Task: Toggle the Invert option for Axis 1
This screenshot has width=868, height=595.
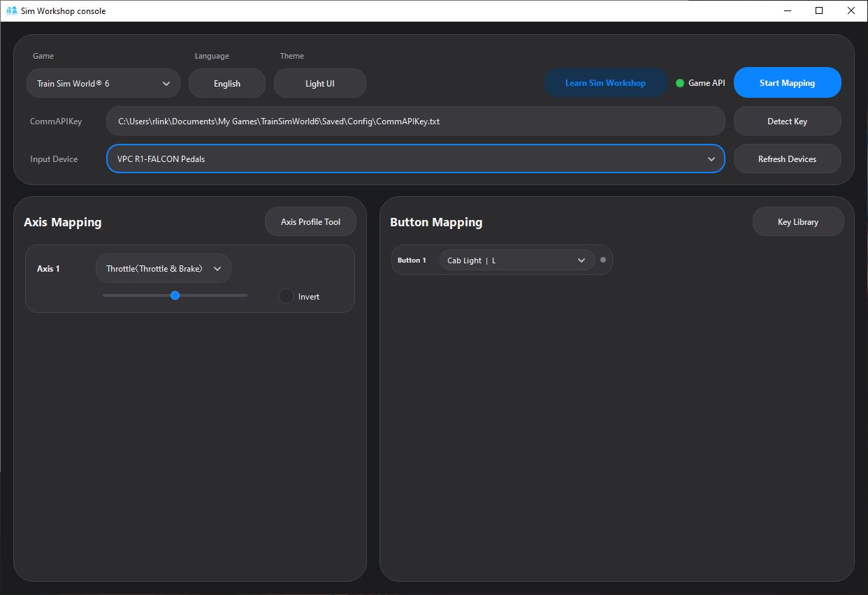Action: [287, 296]
